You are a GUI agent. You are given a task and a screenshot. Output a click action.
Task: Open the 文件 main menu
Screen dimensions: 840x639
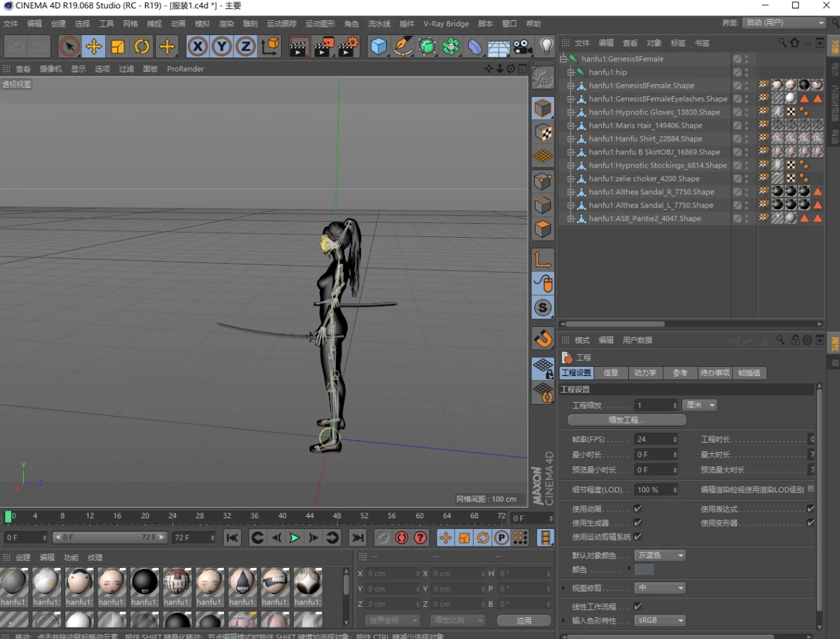point(11,24)
